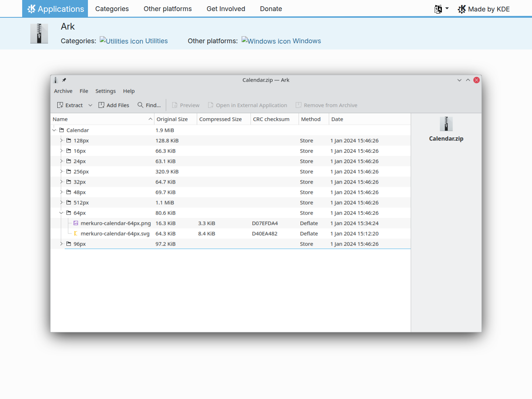Sort by Date column header
Viewport: 532px width, 399px height.
pos(370,119)
